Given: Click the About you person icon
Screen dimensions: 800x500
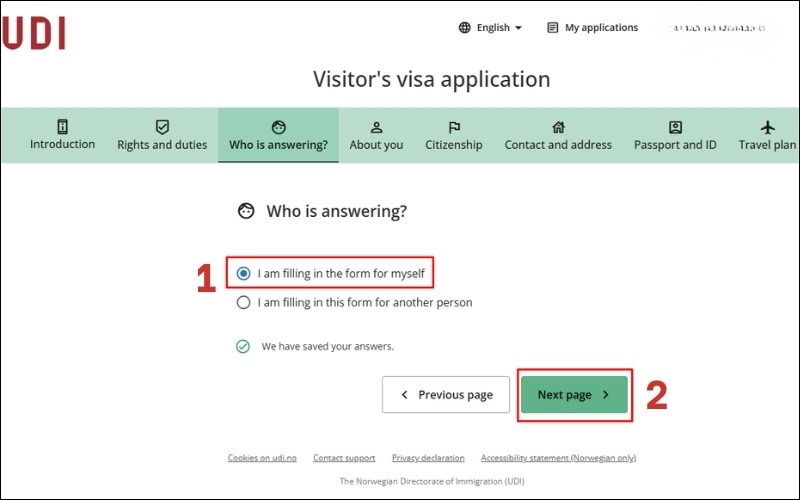Looking at the screenshot, I should point(376,127).
